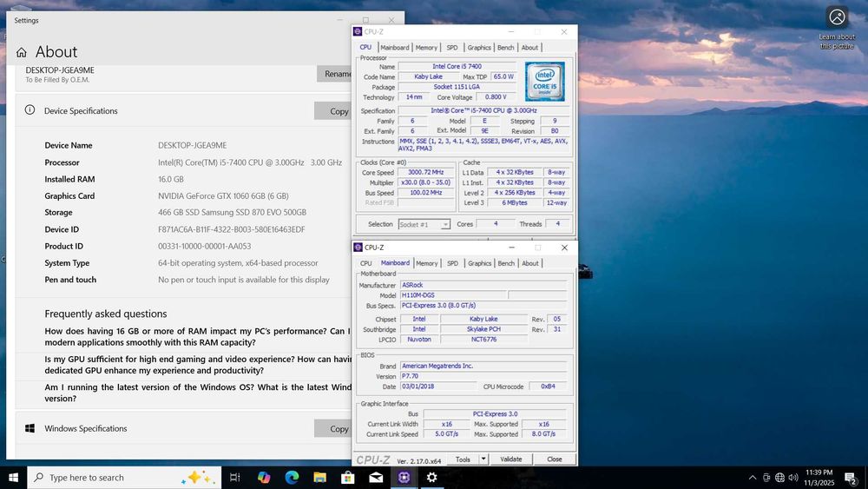Click the Product ID 00331-10000-00001-AA053
The image size is (868, 489).
pyautogui.click(x=204, y=246)
